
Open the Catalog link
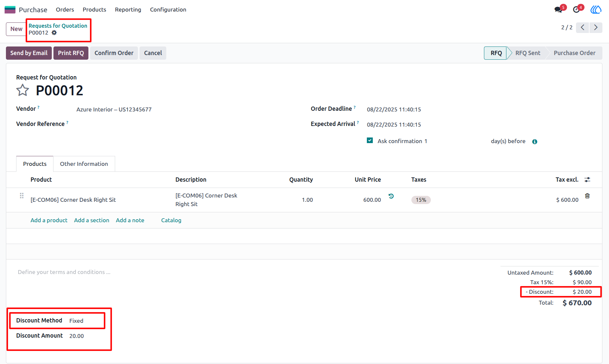[171, 220]
